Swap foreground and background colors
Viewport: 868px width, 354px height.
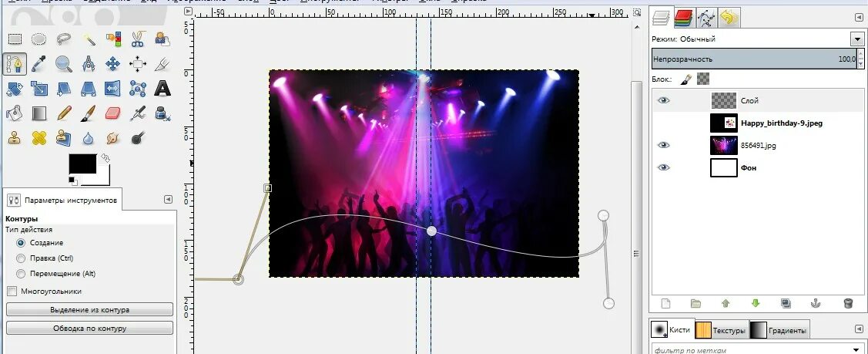click(106, 158)
